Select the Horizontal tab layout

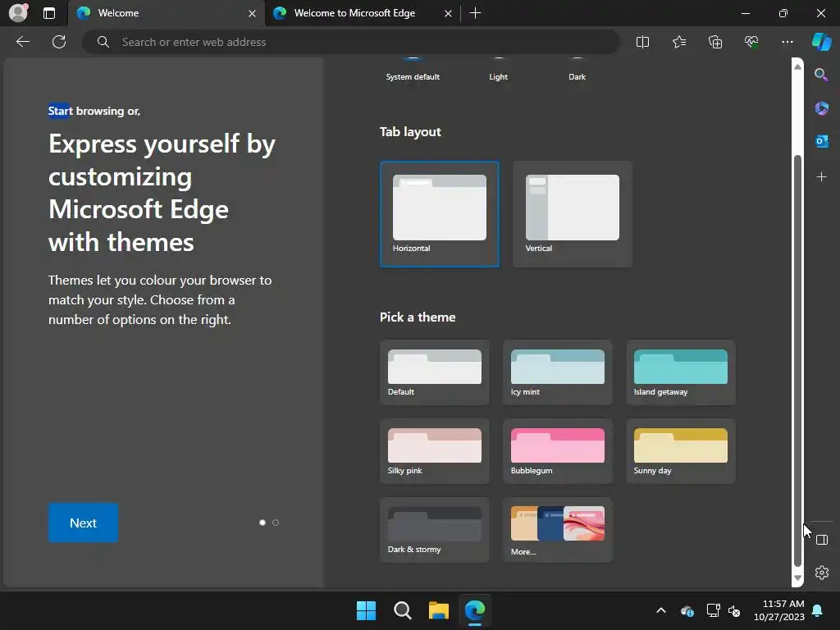(x=440, y=214)
